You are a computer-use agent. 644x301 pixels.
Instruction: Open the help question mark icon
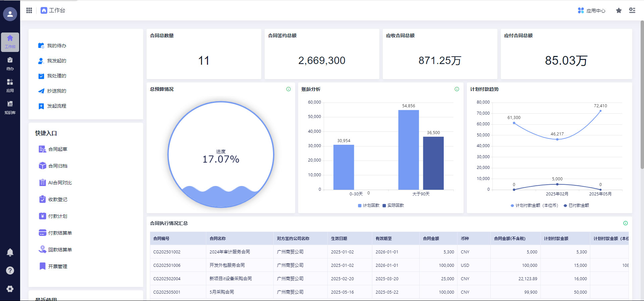pyautogui.click(x=10, y=270)
